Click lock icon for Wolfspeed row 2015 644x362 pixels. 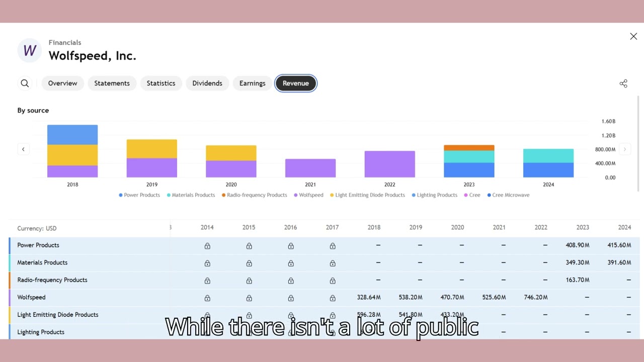tap(249, 298)
